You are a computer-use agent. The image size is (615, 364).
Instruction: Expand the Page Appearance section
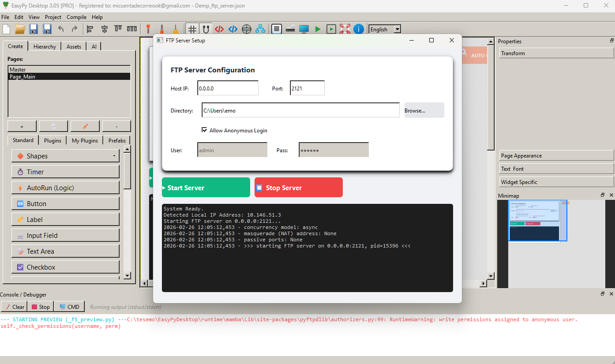pos(556,155)
